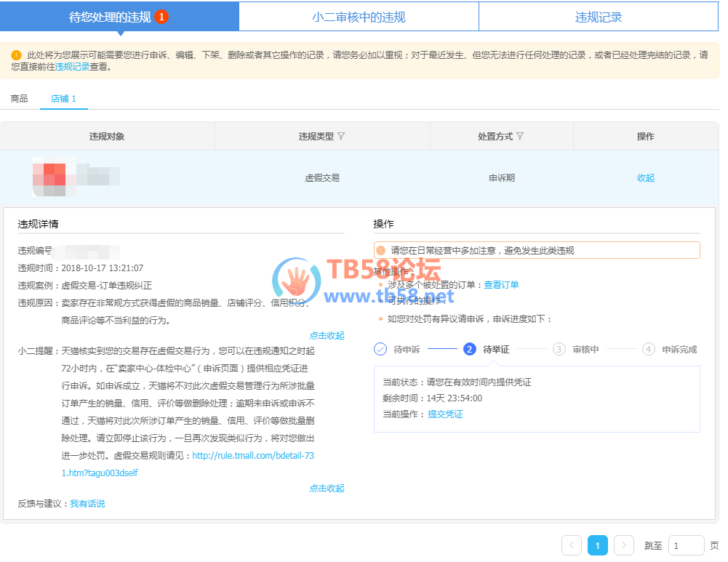Click 提交凭证 to submit evidence
The width and height of the screenshot is (728, 562).
coord(445,414)
